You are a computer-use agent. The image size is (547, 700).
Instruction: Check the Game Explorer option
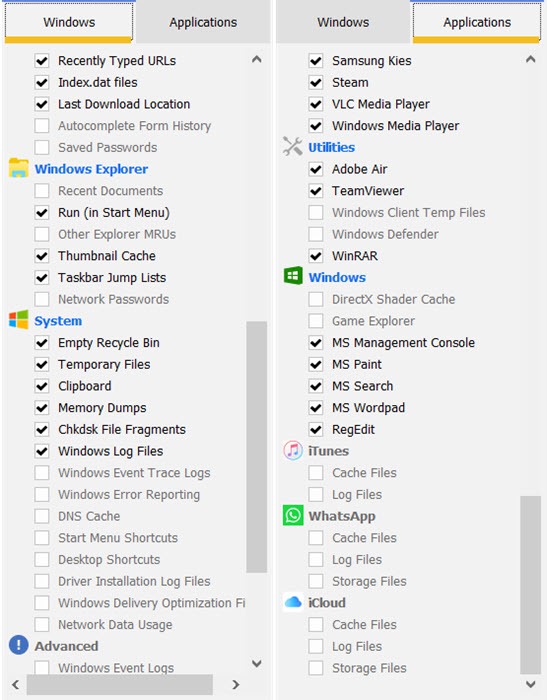coord(316,321)
